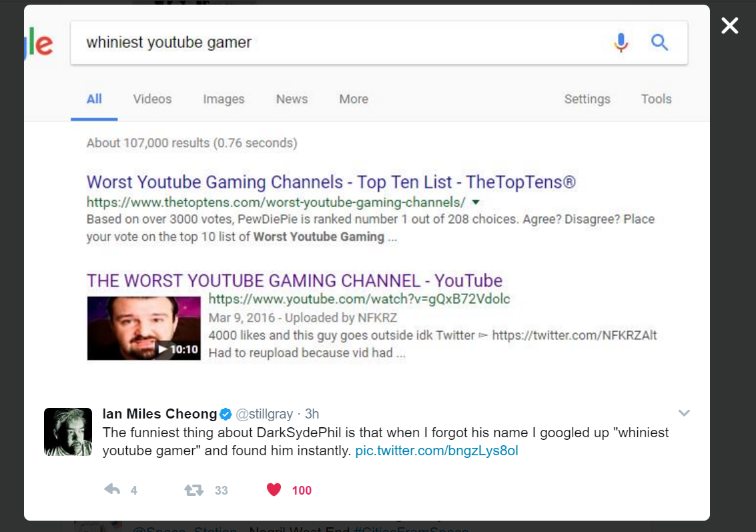Click the '#CitiesFromSpace' hashtag behind the lightbox
The width and height of the screenshot is (756, 532).
[411, 529]
